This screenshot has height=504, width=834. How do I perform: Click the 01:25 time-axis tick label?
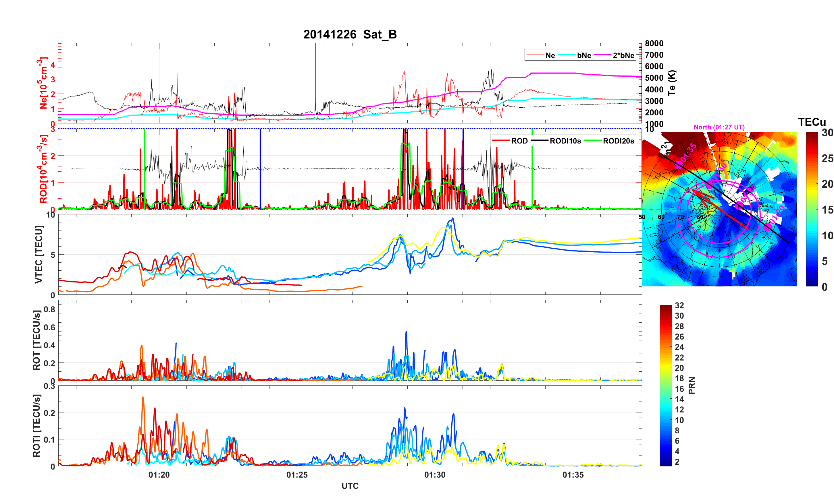pos(297,475)
